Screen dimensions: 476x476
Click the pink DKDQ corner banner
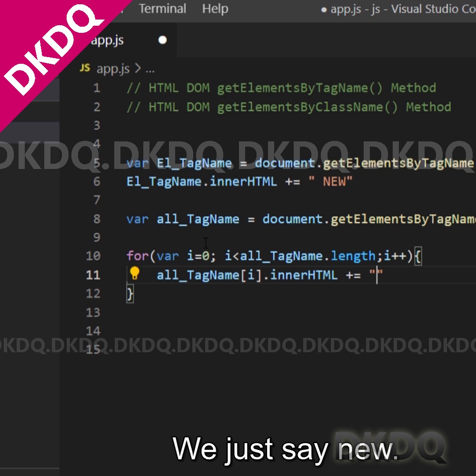pos(43,52)
